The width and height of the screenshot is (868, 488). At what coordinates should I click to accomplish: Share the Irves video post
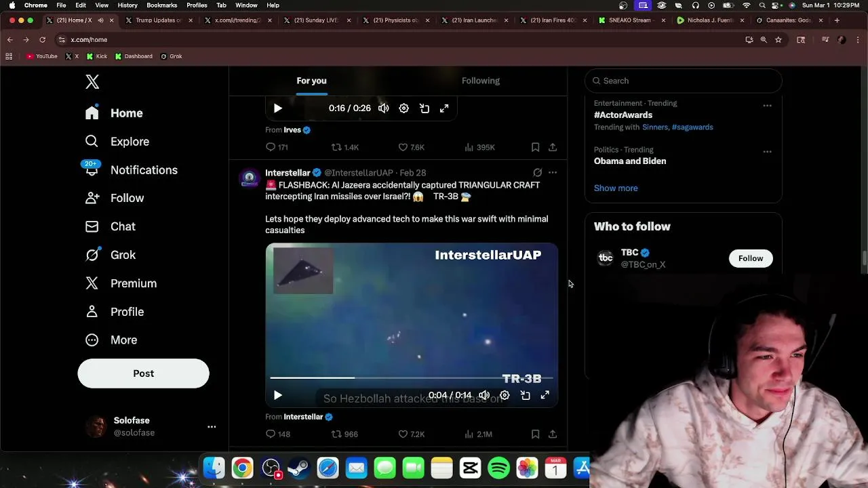coord(553,147)
